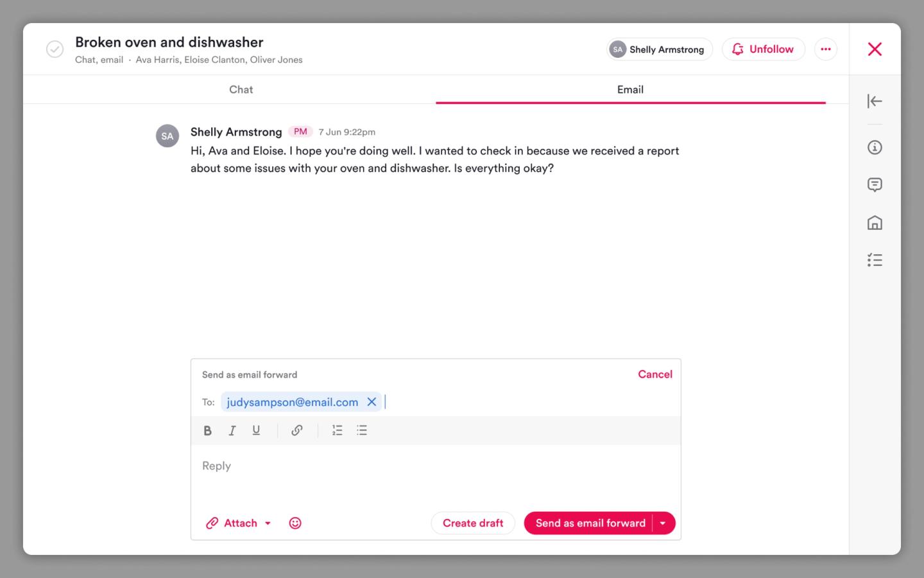Open the emoji picker
Screen dimensions: 924x578
[x=295, y=523]
